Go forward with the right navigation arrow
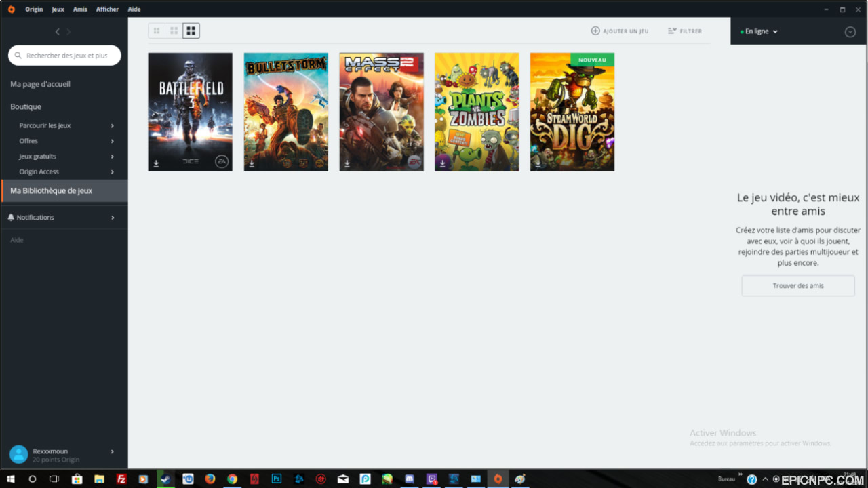Viewport: 868px width, 488px height. click(68, 32)
